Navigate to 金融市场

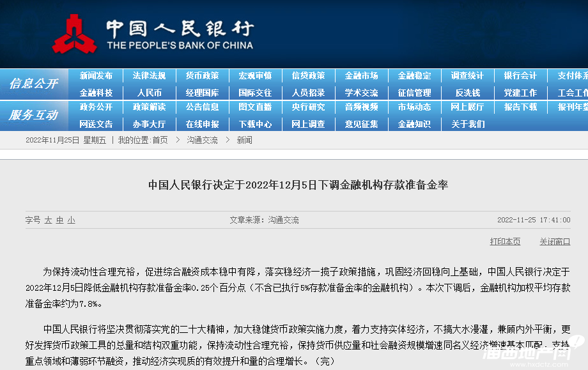pyautogui.click(x=362, y=75)
